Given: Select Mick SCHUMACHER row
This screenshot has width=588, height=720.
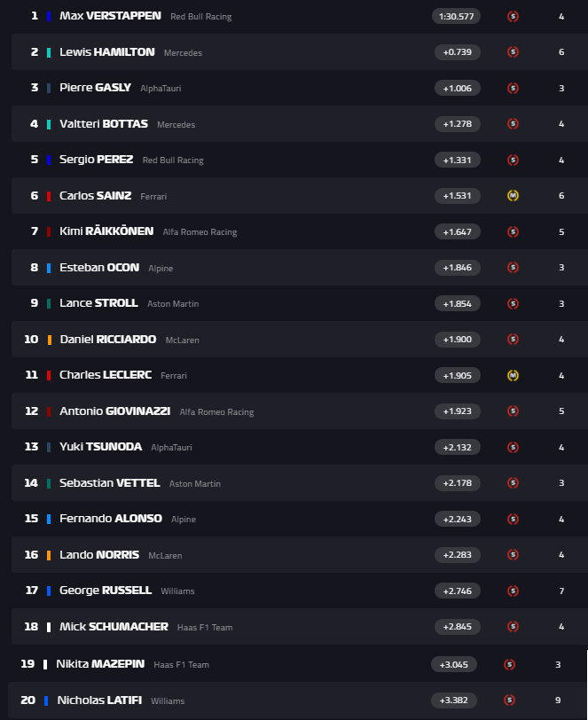Looking at the screenshot, I should pyautogui.click(x=300, y=627).
